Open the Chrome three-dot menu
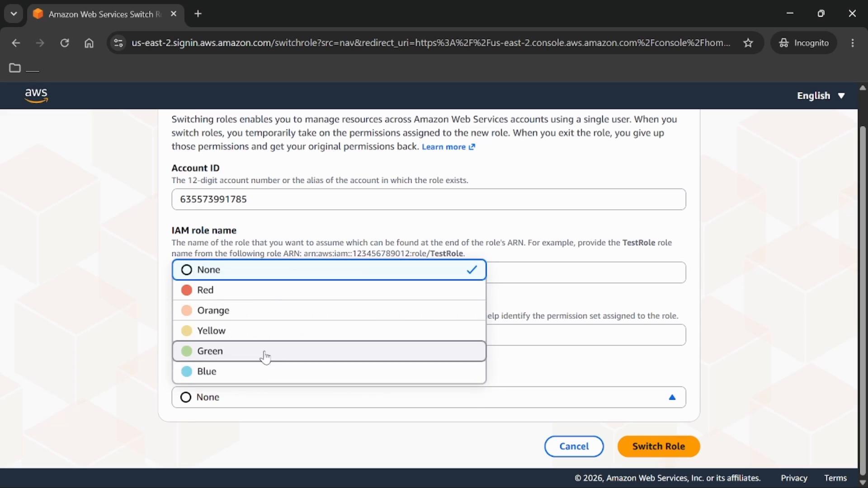Image resolution: width=868 pixels, height=488 pixels. pyautogui.click(x=853, y=43)
